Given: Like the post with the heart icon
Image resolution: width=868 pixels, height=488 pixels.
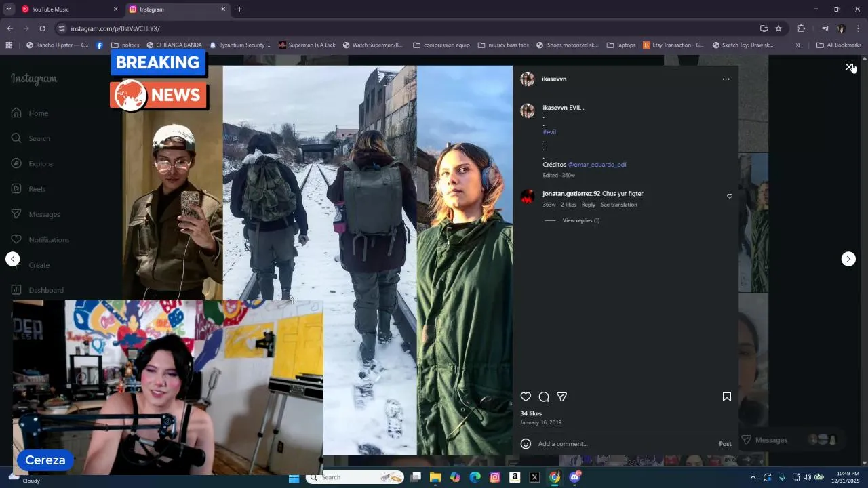Looking at the screenshot, I should tap(526, 396).
